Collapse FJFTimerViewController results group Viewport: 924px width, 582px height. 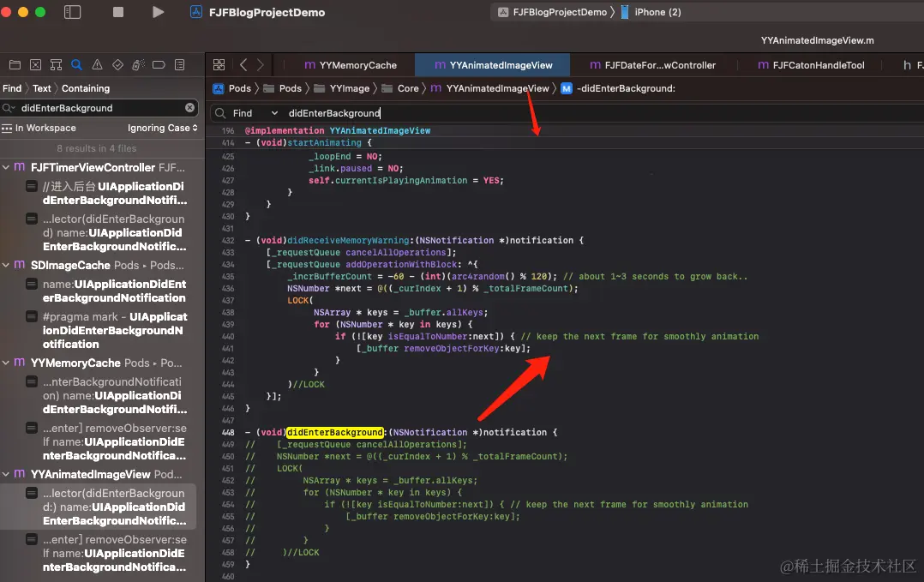click(x=6, y=167)
